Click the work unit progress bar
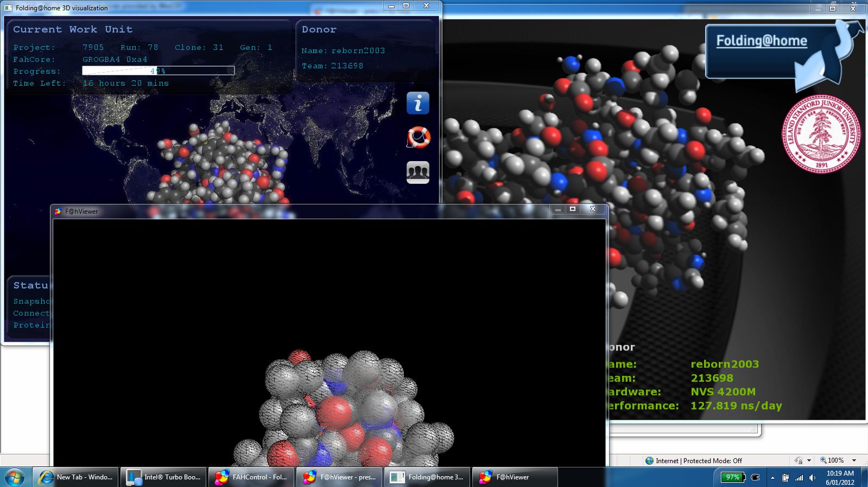 click(158, 71)
